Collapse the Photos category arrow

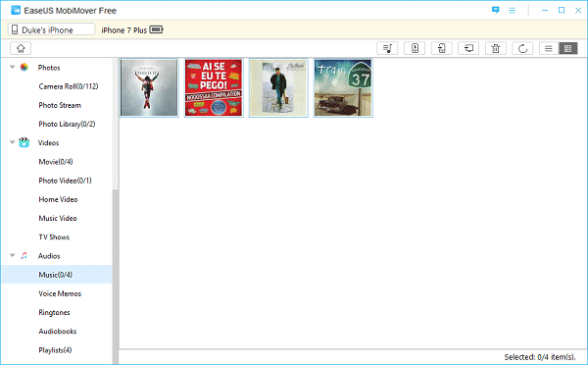pyautogui.click(x=13, y=68)
